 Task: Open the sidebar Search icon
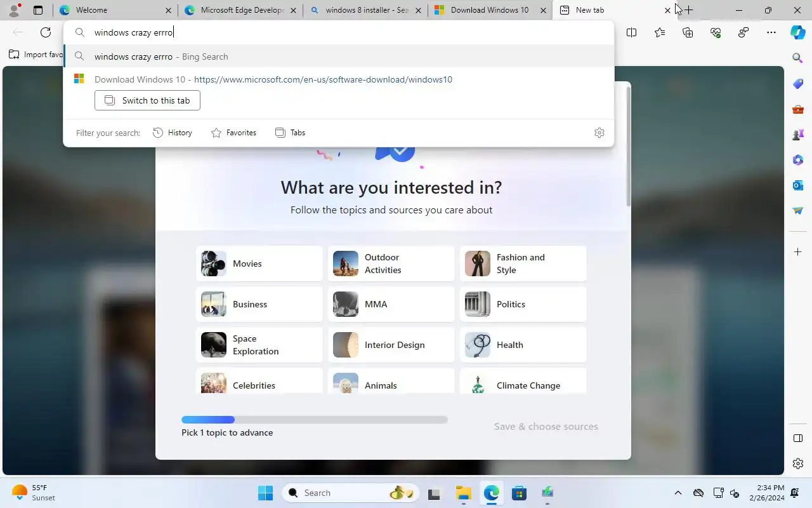tap(798, 58)
